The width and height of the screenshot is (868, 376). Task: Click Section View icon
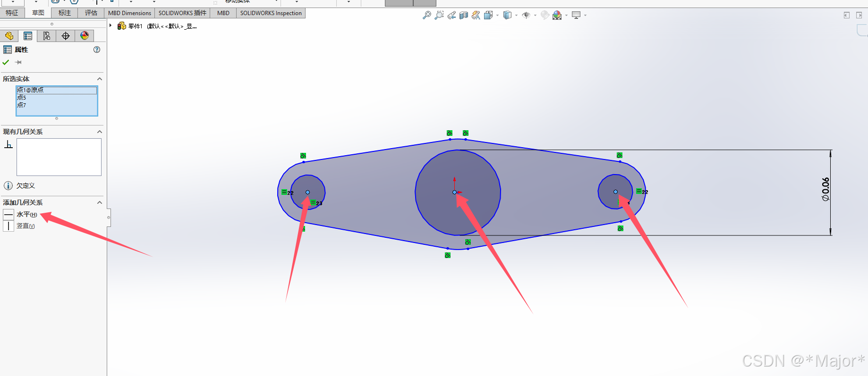[464, 15]
